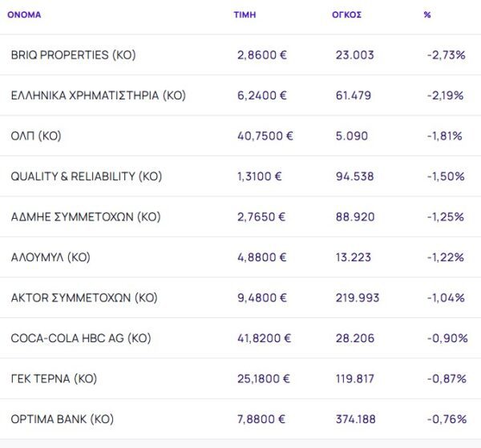
Task: Open OPTIMA BANK (ΚΟ) stock
Action: click(62, 419)
